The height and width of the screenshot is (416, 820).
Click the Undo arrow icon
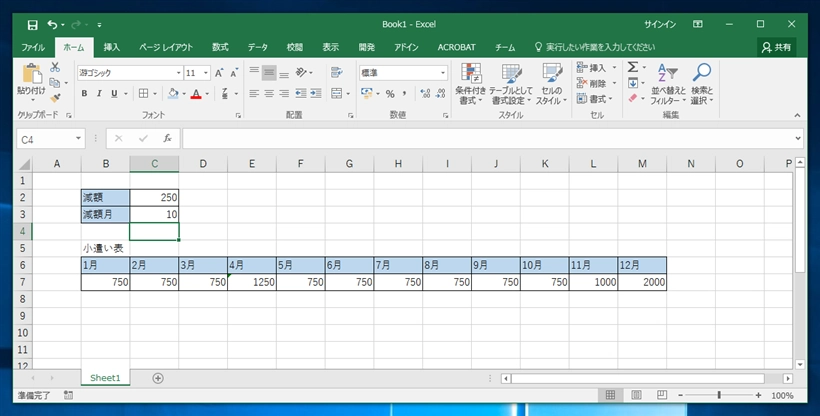[x=52, y=25]
